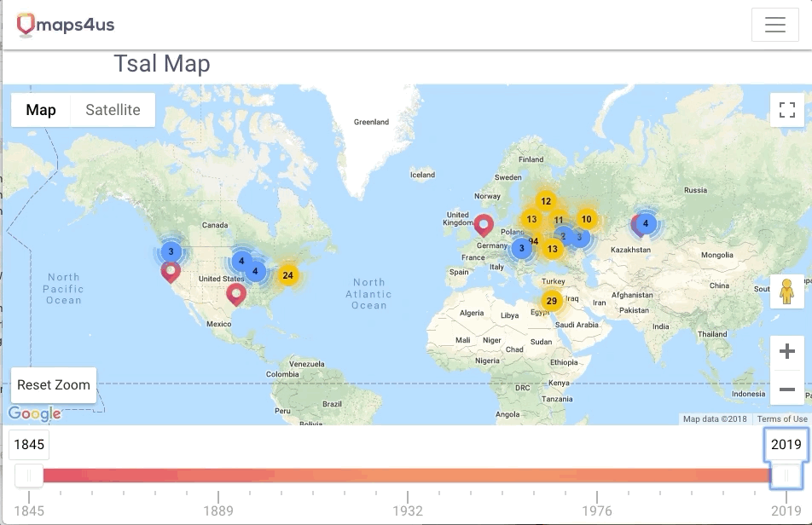This screenshot has height=525, width=812.
Task: Click the end year field 2019
Action: (786, 444)
